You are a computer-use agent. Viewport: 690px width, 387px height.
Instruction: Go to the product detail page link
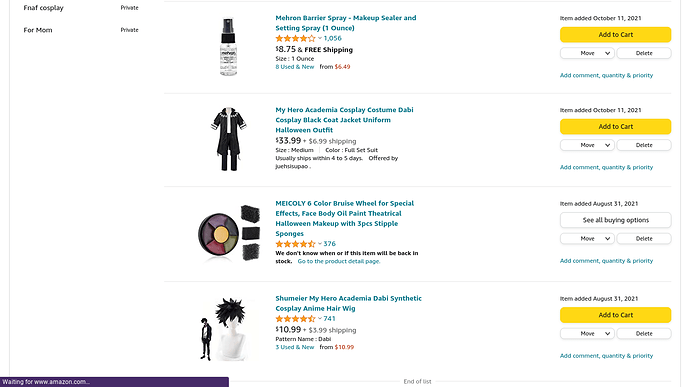point(339,262)
